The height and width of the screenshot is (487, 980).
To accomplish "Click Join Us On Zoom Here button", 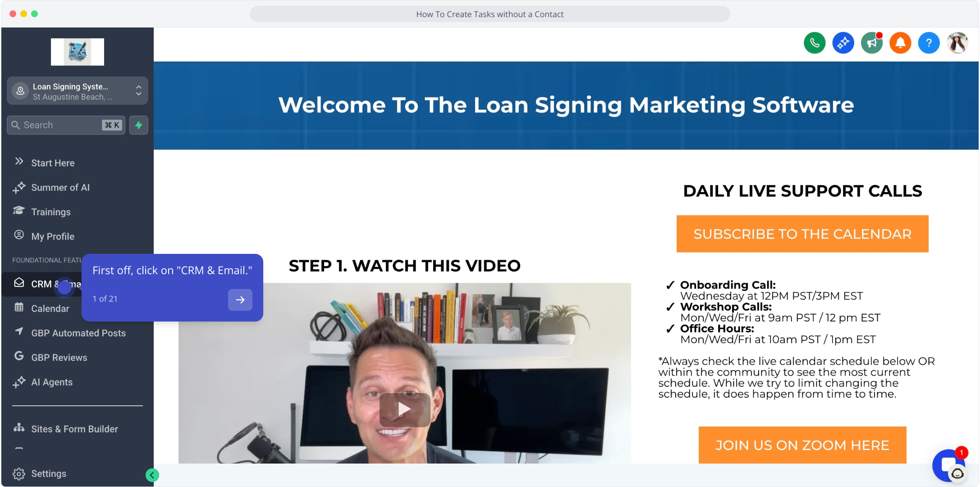I will click(x=802, y=445).
